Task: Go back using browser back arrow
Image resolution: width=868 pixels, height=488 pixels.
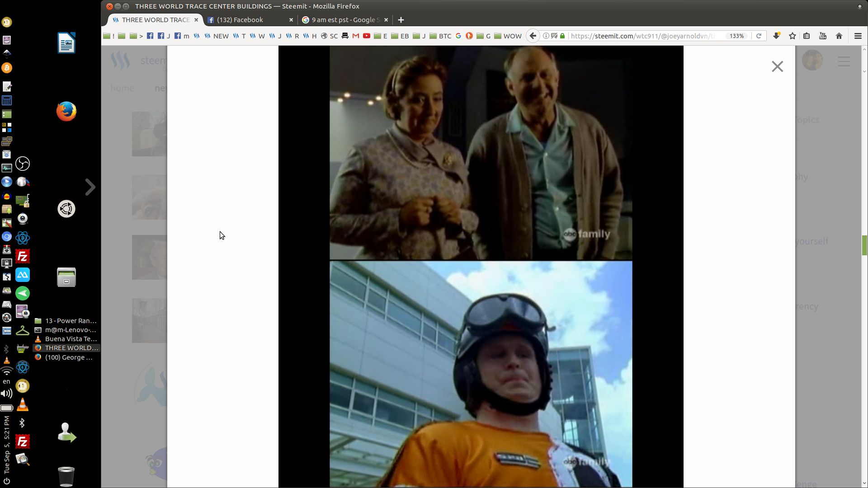Action: click(533, 36)
